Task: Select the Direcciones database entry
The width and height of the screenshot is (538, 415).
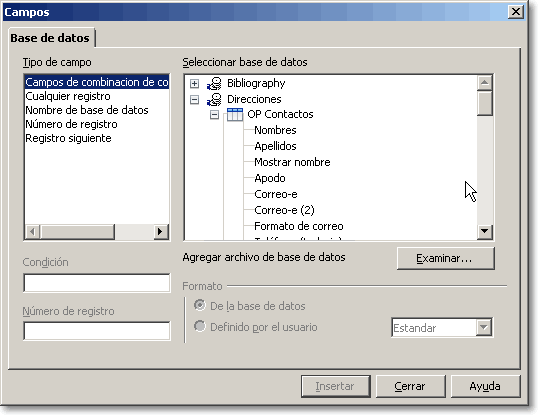Action: (254, 99)
